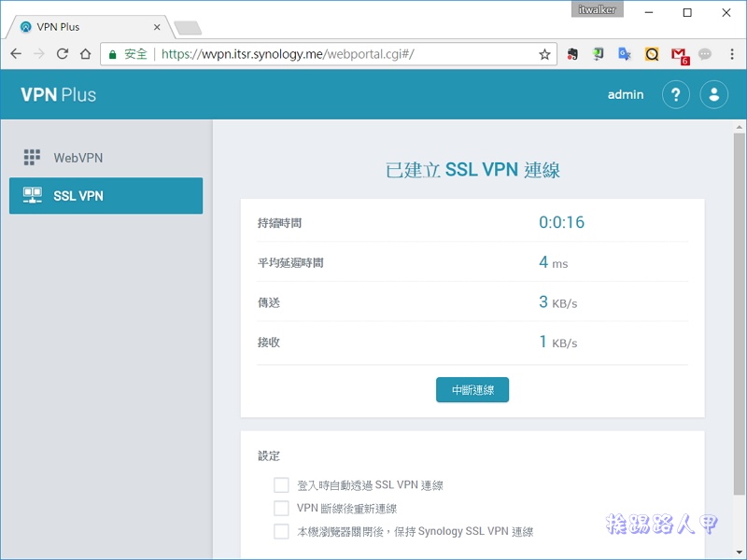
Task: Focus the address bar URL field
Action: [x=329, y=54]
